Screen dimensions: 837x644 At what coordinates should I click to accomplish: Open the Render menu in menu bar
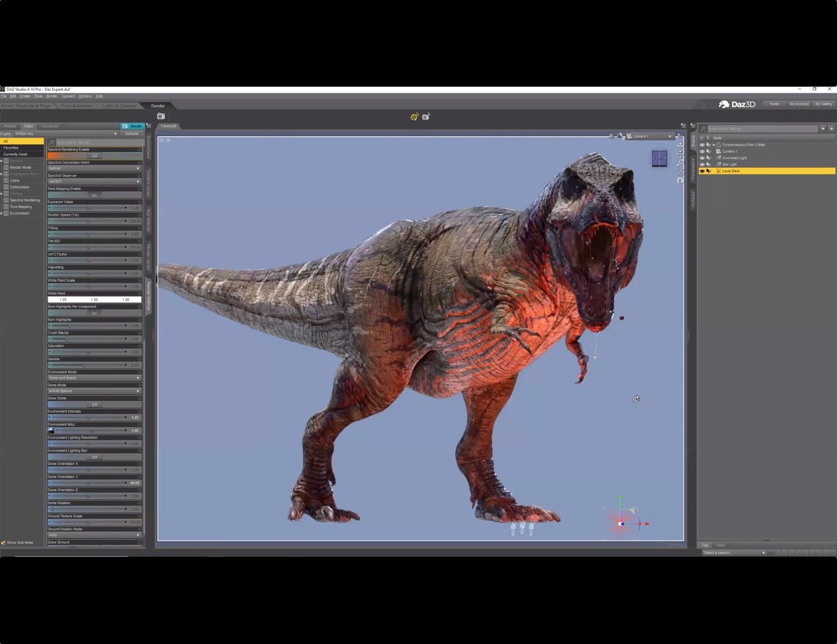click(52, 96)
